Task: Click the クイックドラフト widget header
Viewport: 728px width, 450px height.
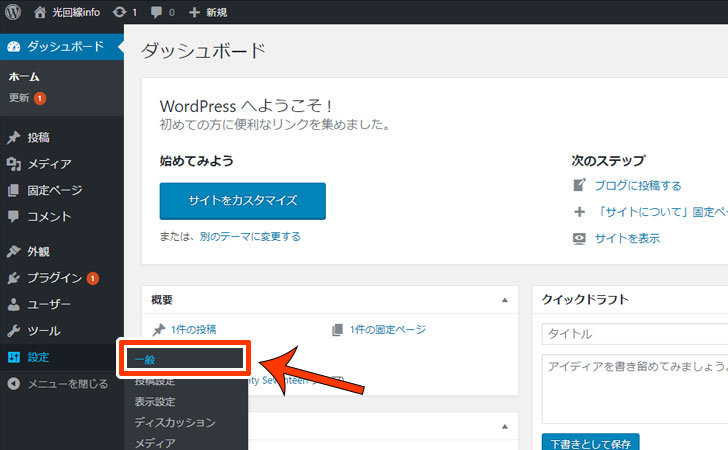Action: [x=585, y=300]
